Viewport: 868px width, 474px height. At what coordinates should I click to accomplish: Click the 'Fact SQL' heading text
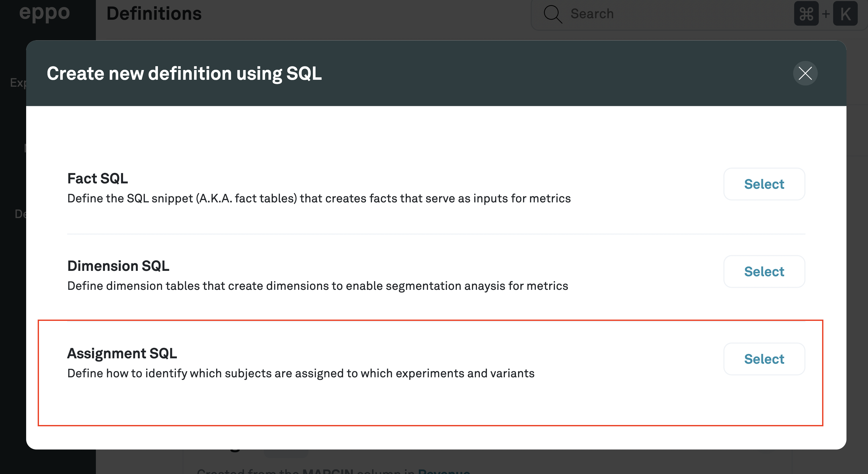coord(98,178)
